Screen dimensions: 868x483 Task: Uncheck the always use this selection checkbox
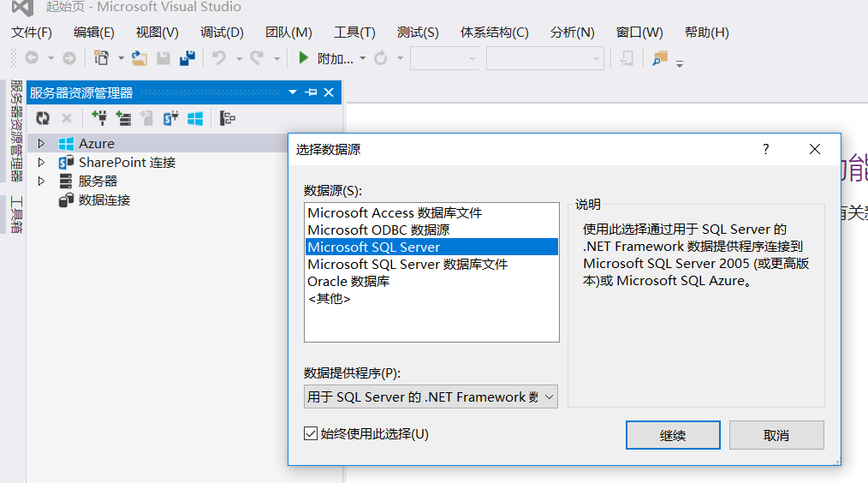pyautogui.click(x=311, y=434)
